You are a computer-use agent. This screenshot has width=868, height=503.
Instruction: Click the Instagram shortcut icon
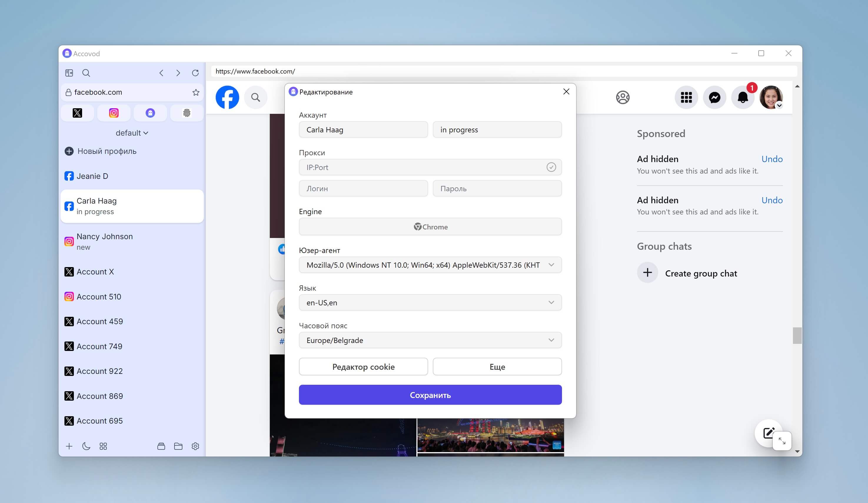[114, 113]
